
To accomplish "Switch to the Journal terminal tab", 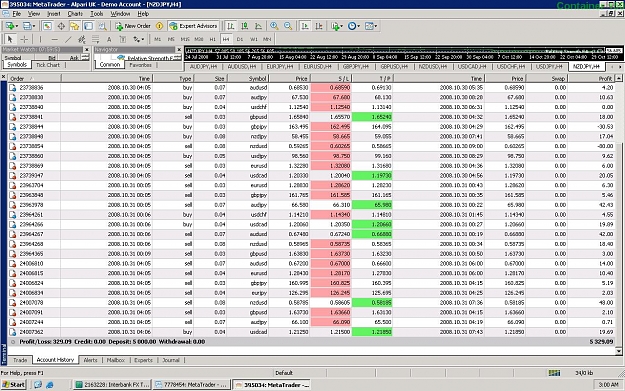I will click(171, 360).
